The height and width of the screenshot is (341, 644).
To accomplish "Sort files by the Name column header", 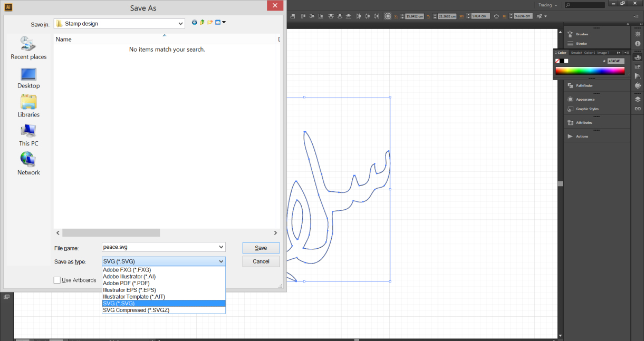I will point(63,39).
